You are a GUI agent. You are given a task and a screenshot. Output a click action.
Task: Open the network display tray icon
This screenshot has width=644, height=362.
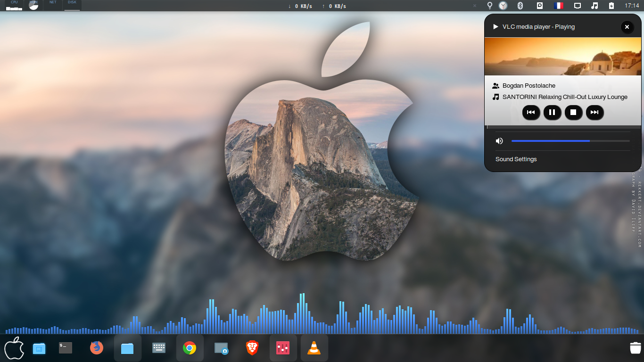click(x=577, y=6)
